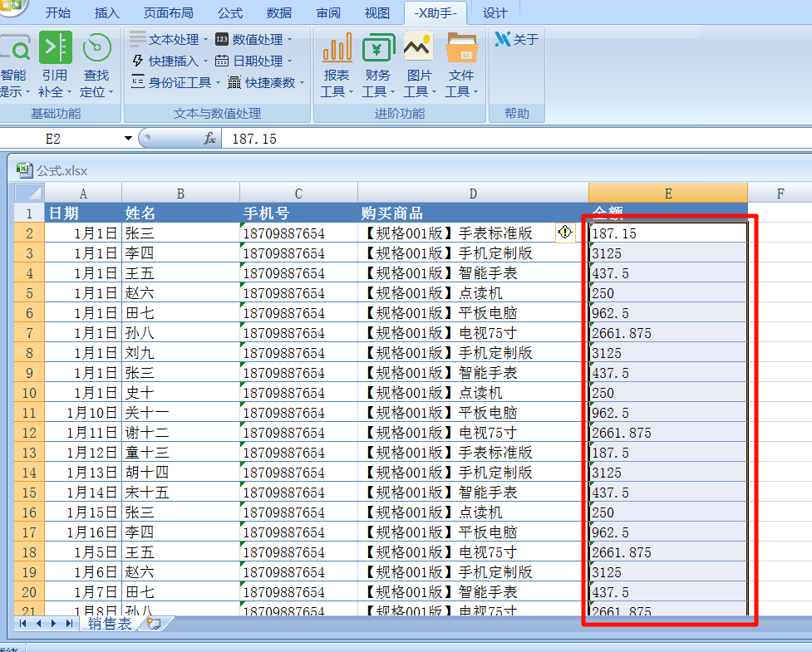Viewport: 812px width, 652px height.
Task: Select column A header
Action: point(83,193)
